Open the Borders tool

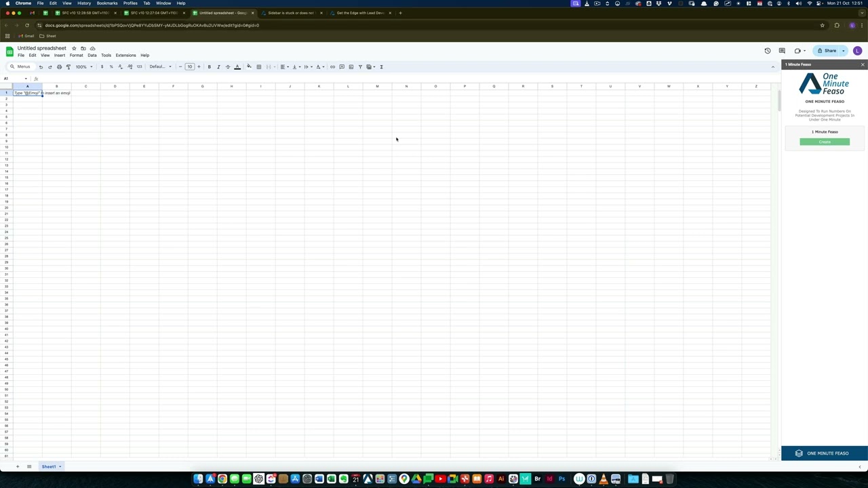pyautogui.click(x=258, y=66)
